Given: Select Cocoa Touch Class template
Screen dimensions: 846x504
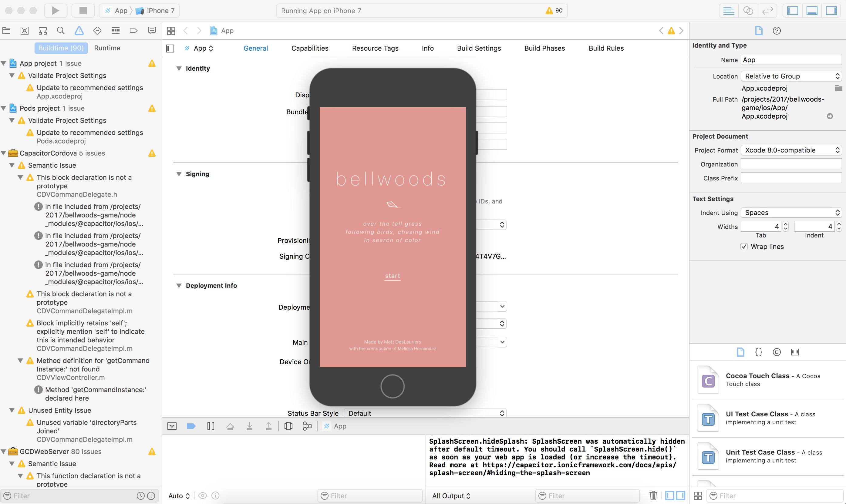Looking at the screenshot, I should click(x=767, y=380).
